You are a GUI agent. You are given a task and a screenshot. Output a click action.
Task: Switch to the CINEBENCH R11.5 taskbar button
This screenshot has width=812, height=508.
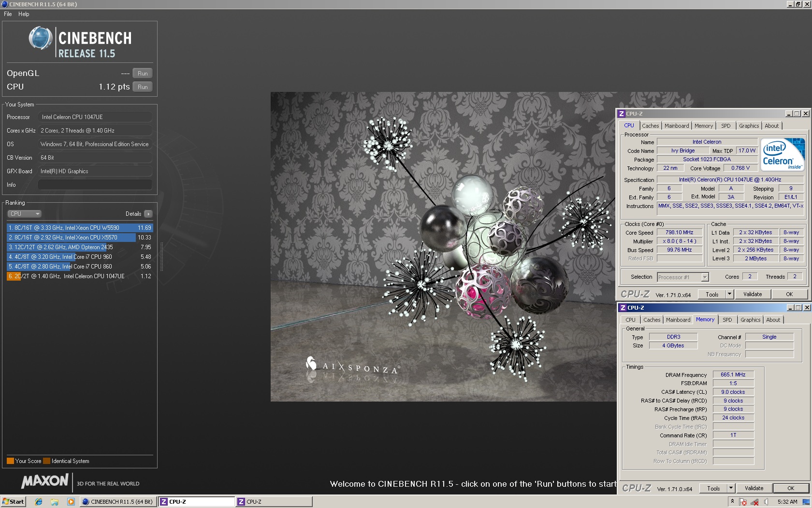(117, 502)
